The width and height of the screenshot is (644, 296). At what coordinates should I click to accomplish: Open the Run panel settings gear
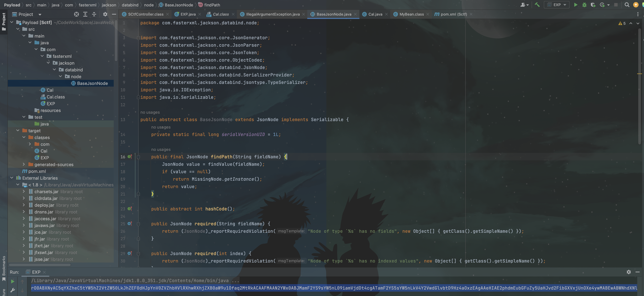(628, 272)
